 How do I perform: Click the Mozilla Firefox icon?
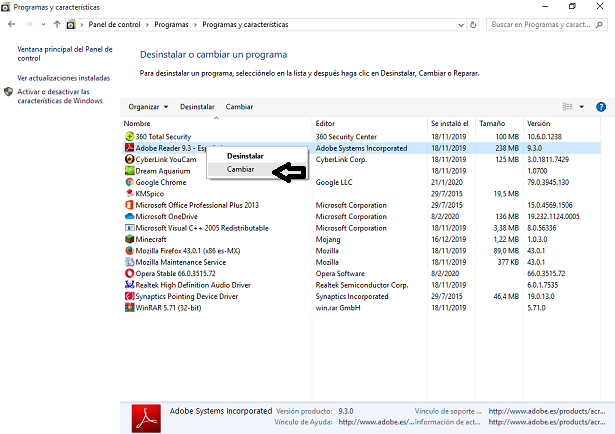[x=129, y=251]
